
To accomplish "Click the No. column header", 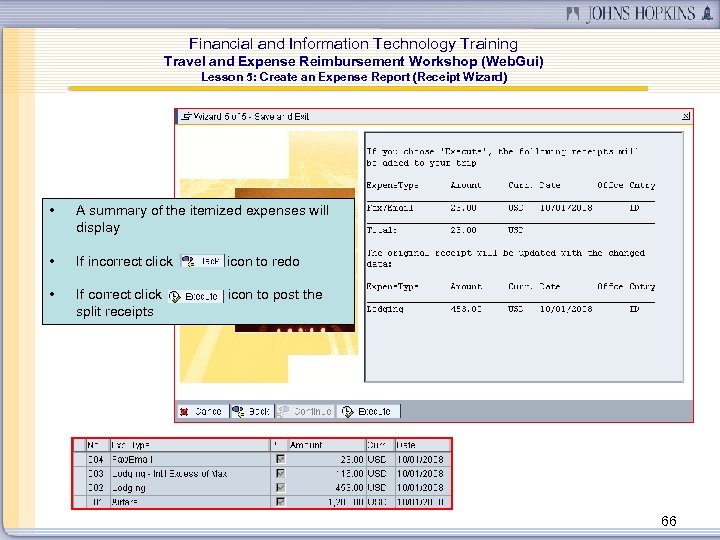I will point(98,445).
